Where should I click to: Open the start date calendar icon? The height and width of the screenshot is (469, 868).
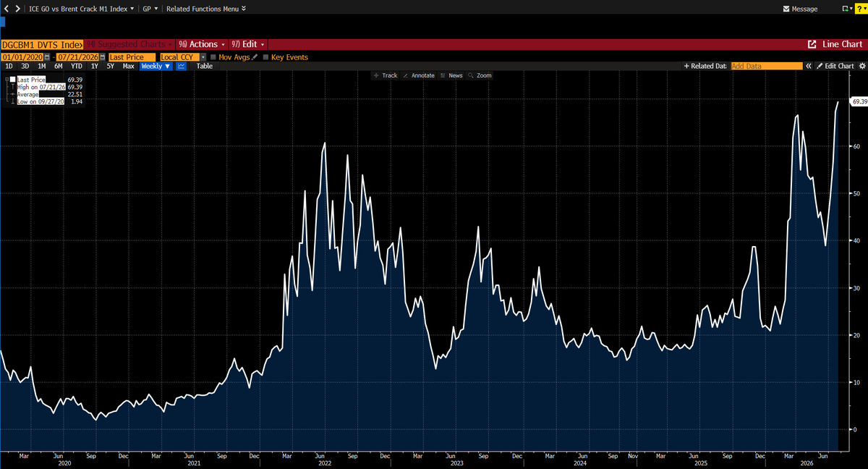(48, 57)
